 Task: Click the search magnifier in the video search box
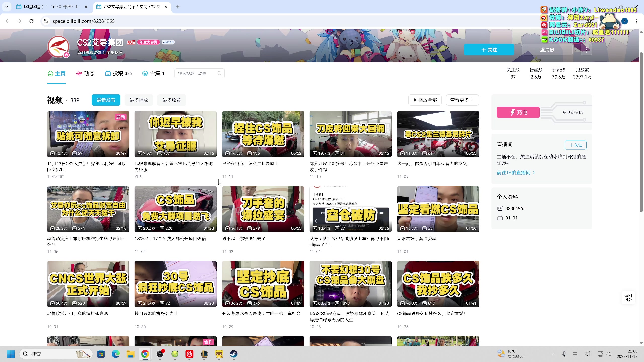coord(219,73)
